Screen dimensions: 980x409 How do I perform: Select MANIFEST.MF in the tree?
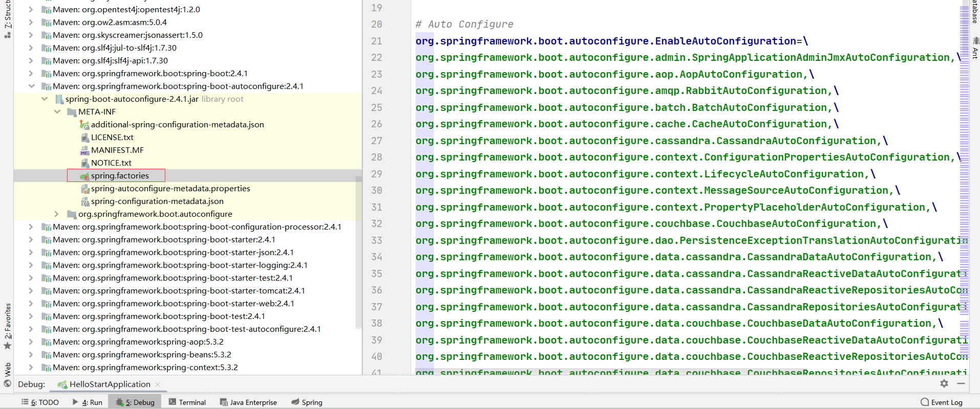[x=117, y=150]
